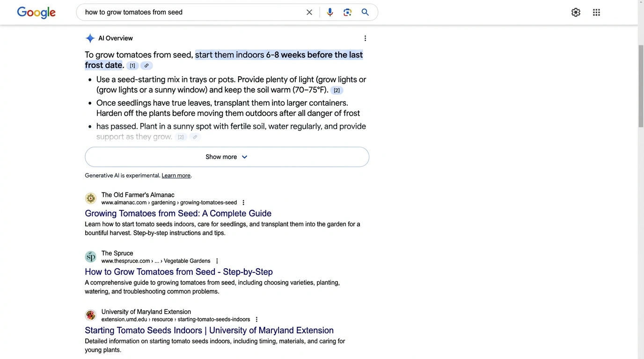This screenshot has width=644, height=359.
Task: Open Google apps grid
Action: (x=596, y=13)
